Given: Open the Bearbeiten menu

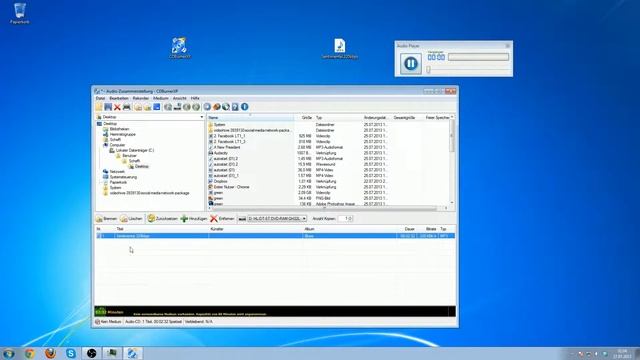Looking at the screenshot, I should coord(119,98).
